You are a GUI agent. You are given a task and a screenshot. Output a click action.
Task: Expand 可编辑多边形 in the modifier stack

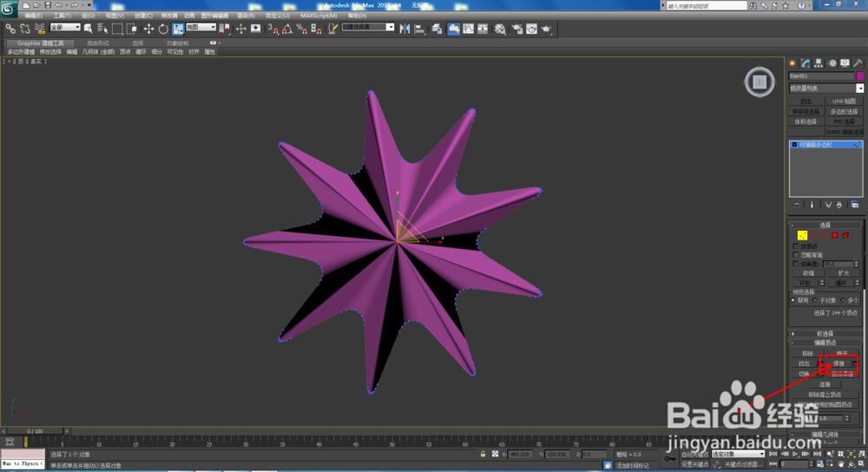794,144
